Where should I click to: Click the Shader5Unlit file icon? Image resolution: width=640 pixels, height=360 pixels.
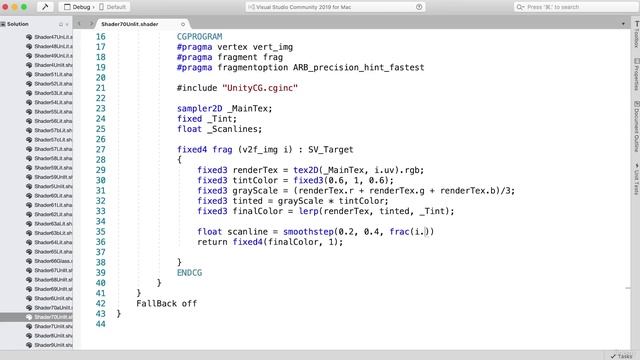(x=29, y=186)
